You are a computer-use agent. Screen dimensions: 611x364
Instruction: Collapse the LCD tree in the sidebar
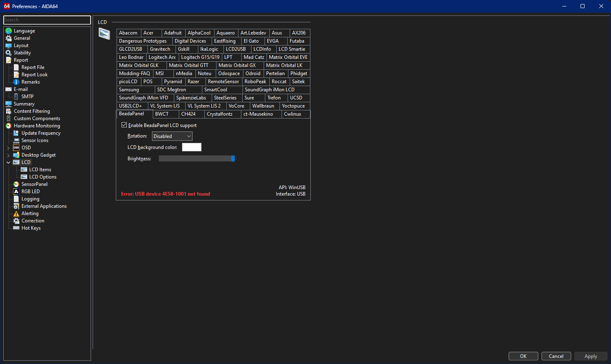[8, 162]
